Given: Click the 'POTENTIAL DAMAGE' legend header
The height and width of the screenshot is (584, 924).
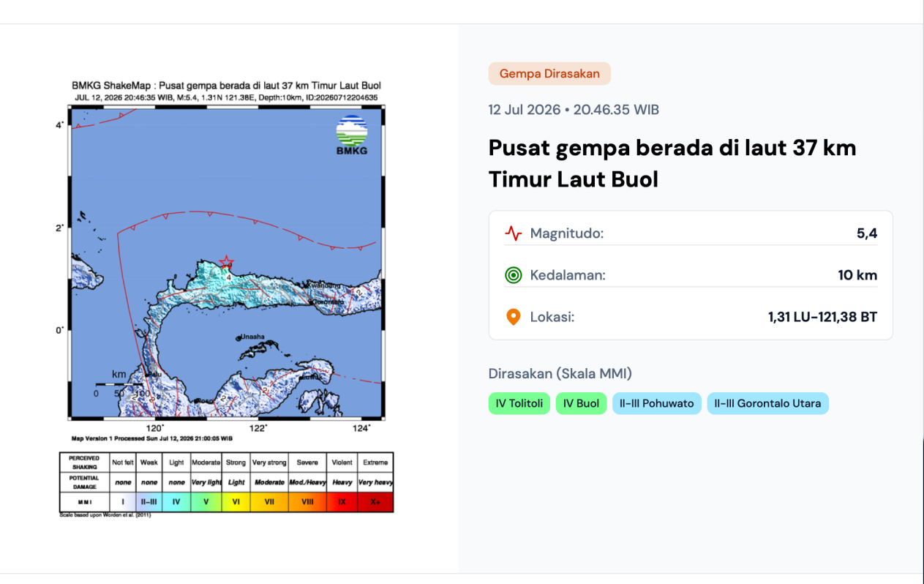Looking at the screenshot, I should [84, 482].
